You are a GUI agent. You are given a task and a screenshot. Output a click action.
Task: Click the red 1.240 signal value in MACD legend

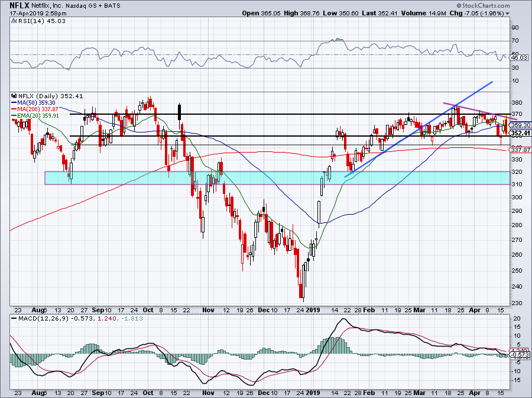106,319
